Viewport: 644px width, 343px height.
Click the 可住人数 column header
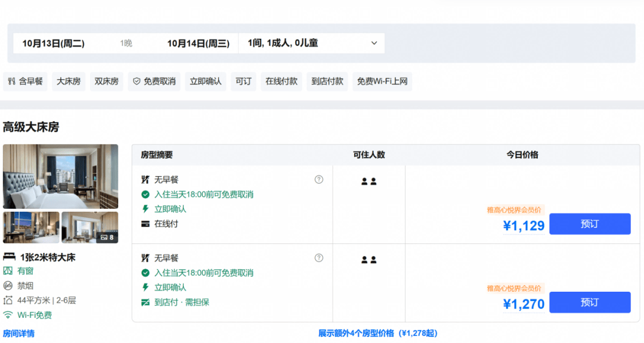[x=369, y=155]
